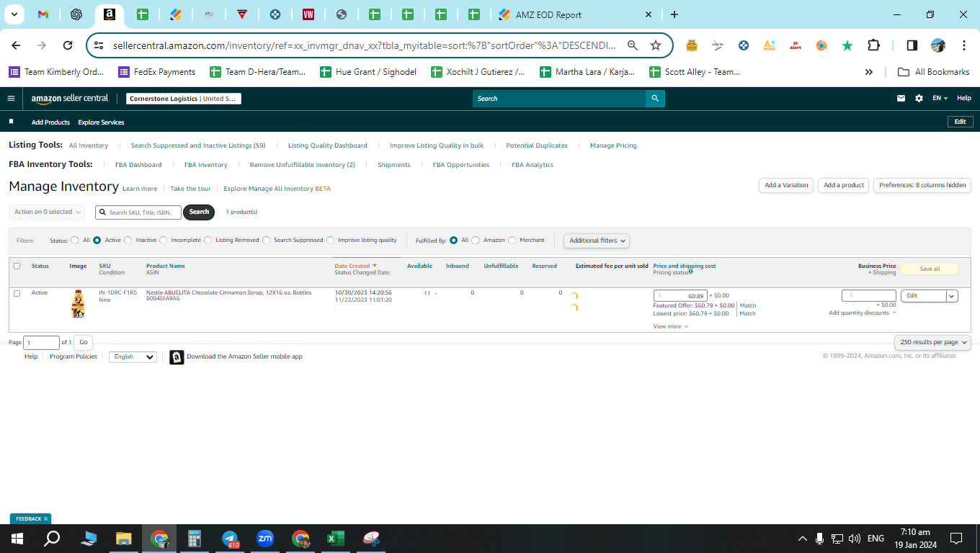
Task: Open Preferences: 8 columns hidden
Action: coord(922,185)
